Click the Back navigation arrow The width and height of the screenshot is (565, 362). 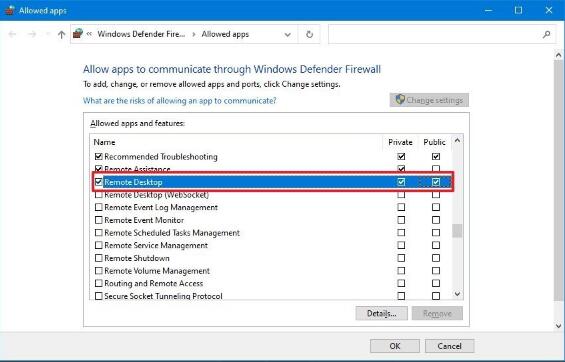click(x=12, y=34)
